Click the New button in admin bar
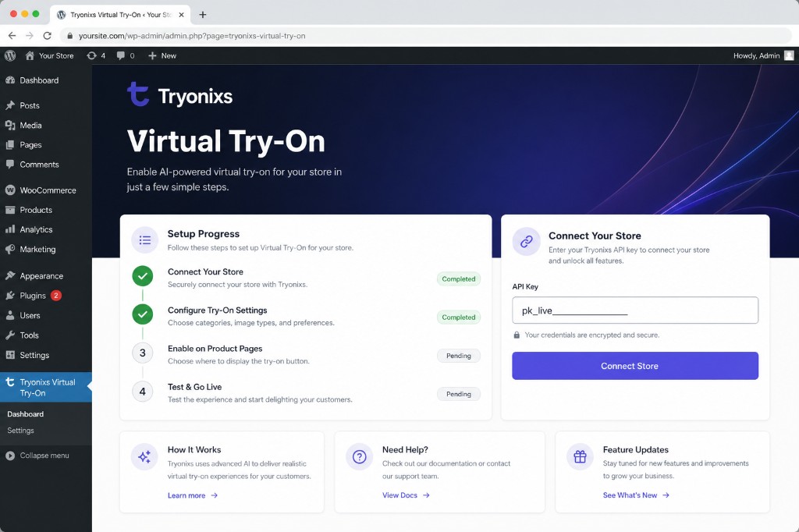Image resolution: width=799 pixels, height=532 pixels. click(x=162, y=55)
